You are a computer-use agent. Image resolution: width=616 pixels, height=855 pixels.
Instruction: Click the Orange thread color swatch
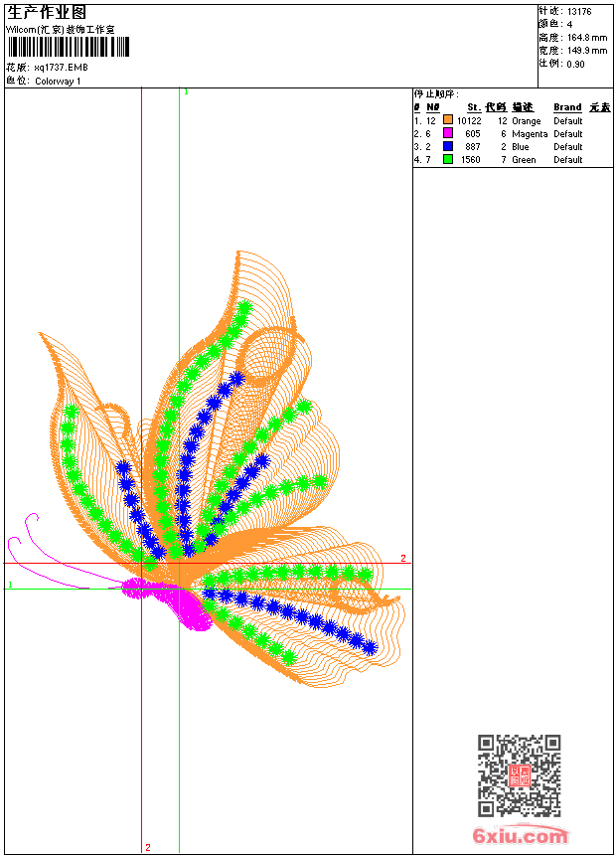pyautogui.click(x=447, y=120)
